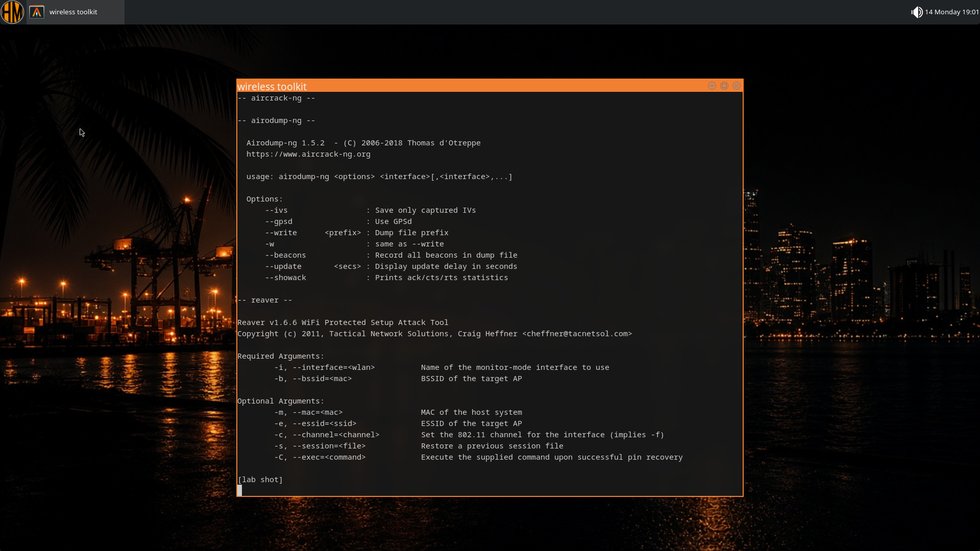This screenshot has height=551, width=980.
Task: Click the '--beacons' option
Action: click(285, 255)
